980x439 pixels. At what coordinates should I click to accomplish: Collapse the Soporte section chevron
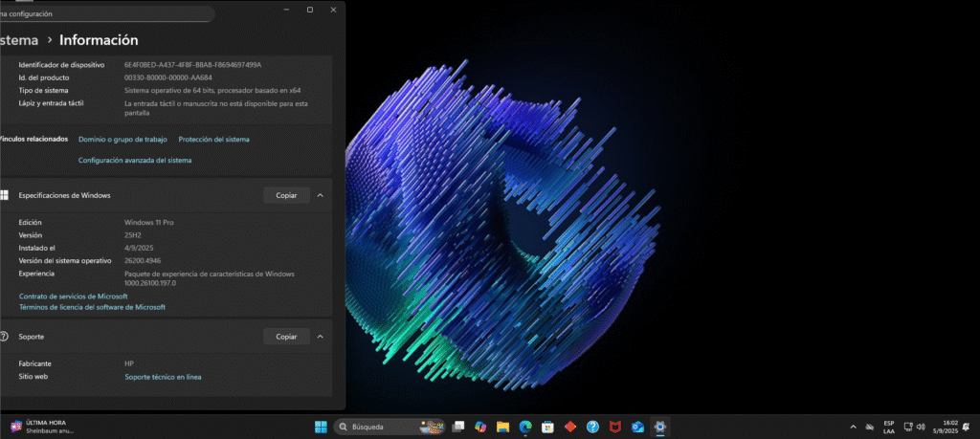coord(320,337)
